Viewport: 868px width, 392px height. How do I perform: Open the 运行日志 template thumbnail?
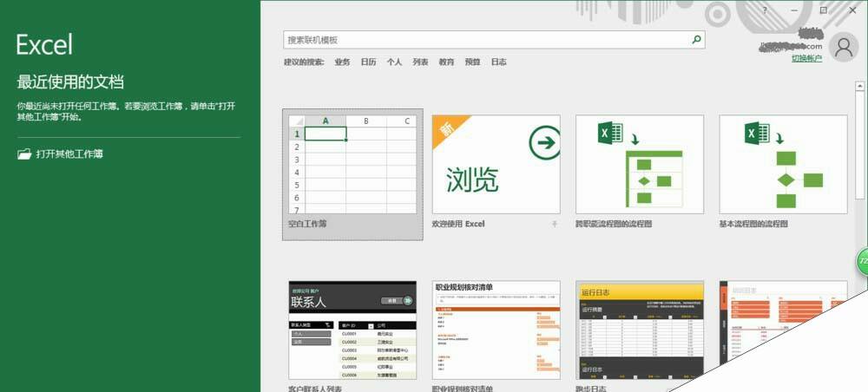pyautogui.click(x=640, y=330)
